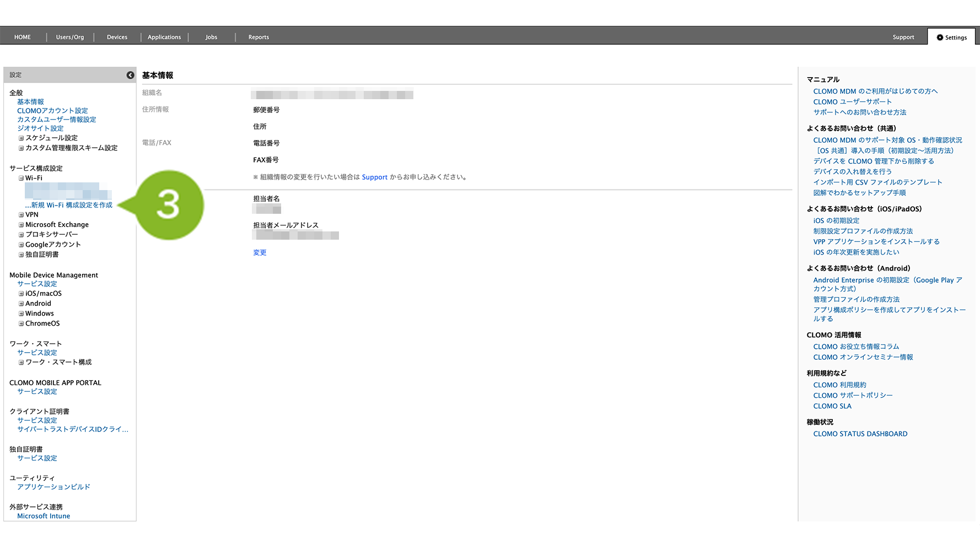Open the Devices menu tab
The height and width of the screenshot is (551, 980).
[117, 37]
